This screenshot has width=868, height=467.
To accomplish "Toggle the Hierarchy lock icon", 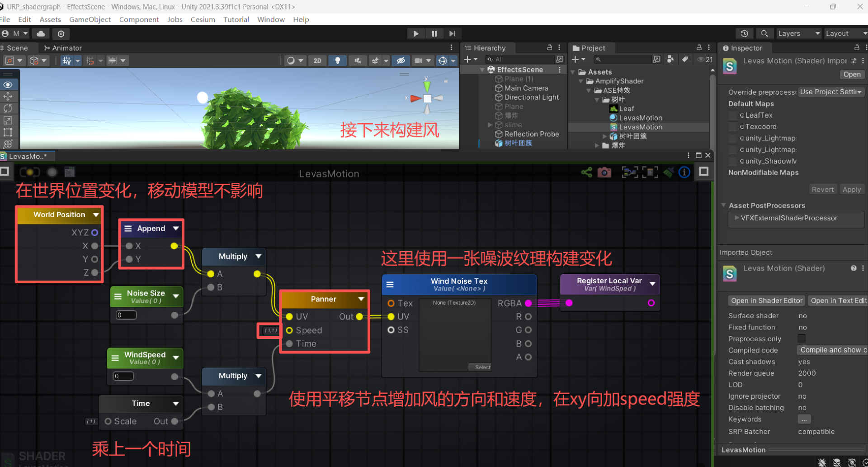I will 549,48.
